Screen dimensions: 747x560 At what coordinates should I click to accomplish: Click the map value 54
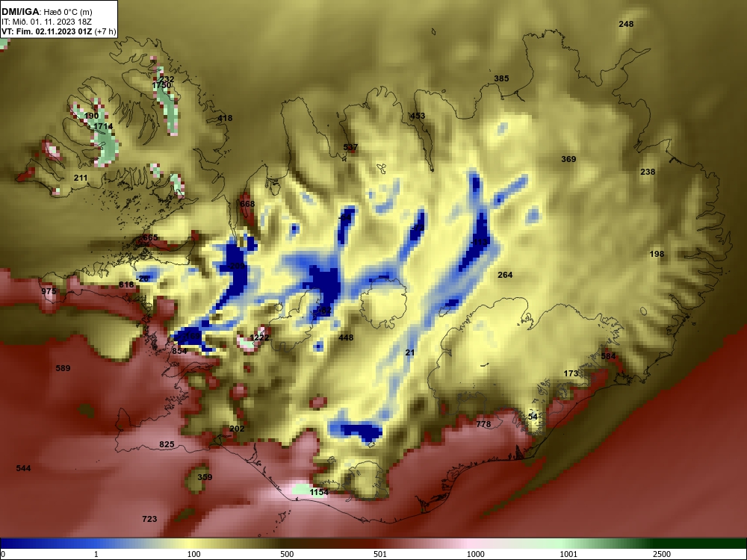coord(533,417)
